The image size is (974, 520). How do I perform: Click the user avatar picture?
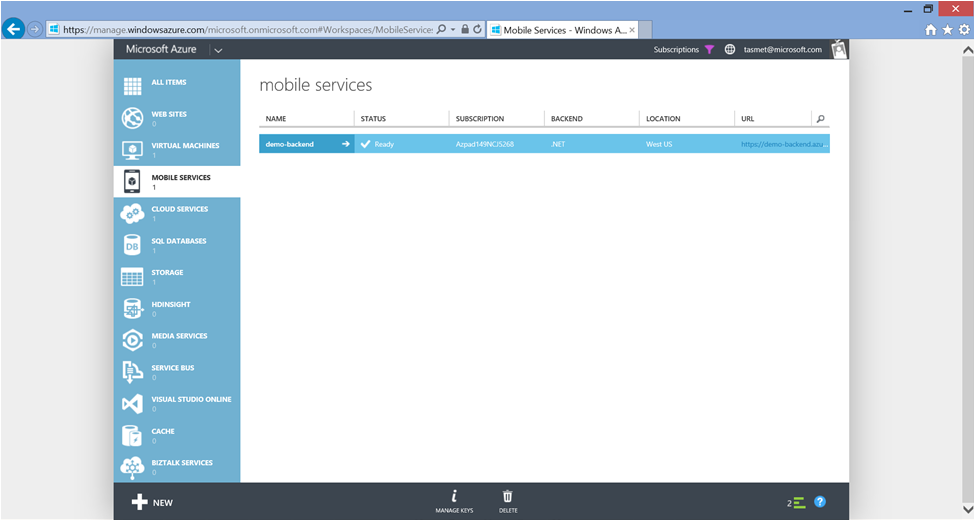click(x=839, y=49)
